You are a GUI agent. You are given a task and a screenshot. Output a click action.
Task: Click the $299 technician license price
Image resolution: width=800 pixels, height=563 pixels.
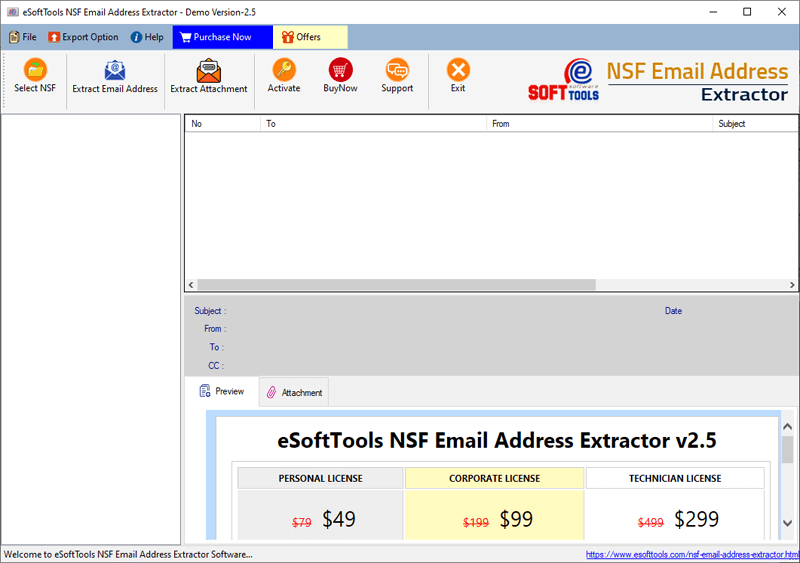coord(696,519)
